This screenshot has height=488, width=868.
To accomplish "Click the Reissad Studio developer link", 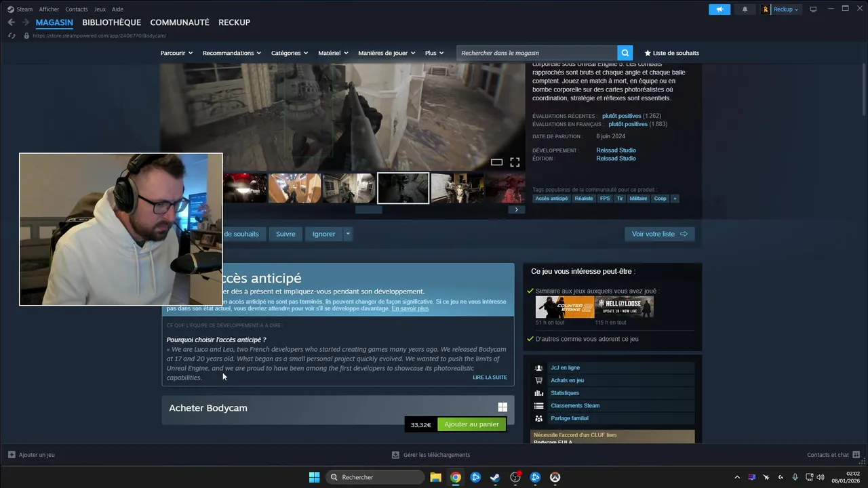I will (x=616, y=150).
